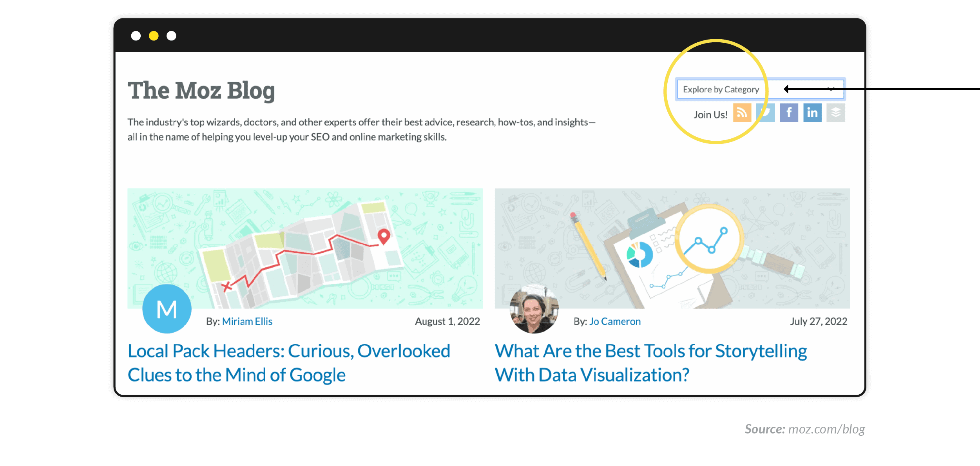This screenshot has height=466, width=980.
Task: Click the data visualization clipboard thumbnail
Action: [x=672, y=248]
